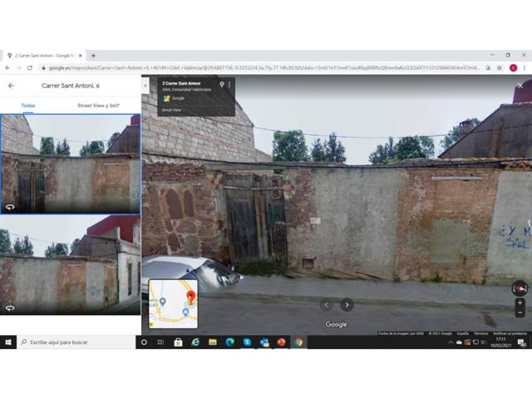Zoom in with the plus button

pyautogui.click(x=520, y=303)
